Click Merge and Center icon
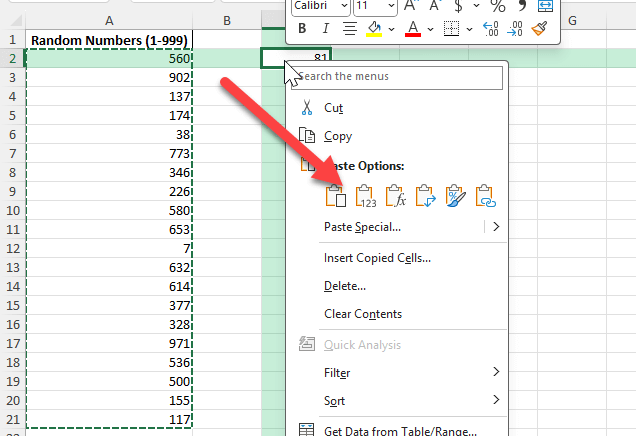The width and height of the screenshot is (636, 436). click(x=546, y=6)
